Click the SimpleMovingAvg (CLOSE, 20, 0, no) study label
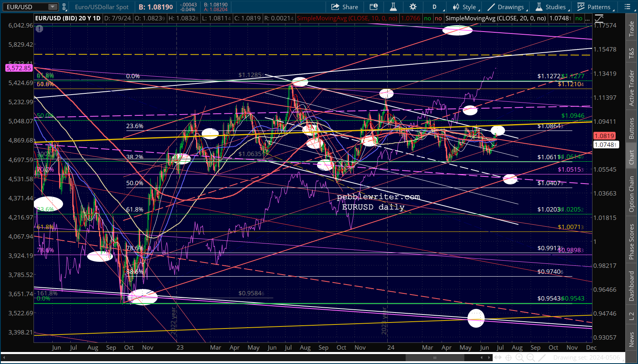The height and width of the screenshot is (364, 638). click(x=495, y=18)
